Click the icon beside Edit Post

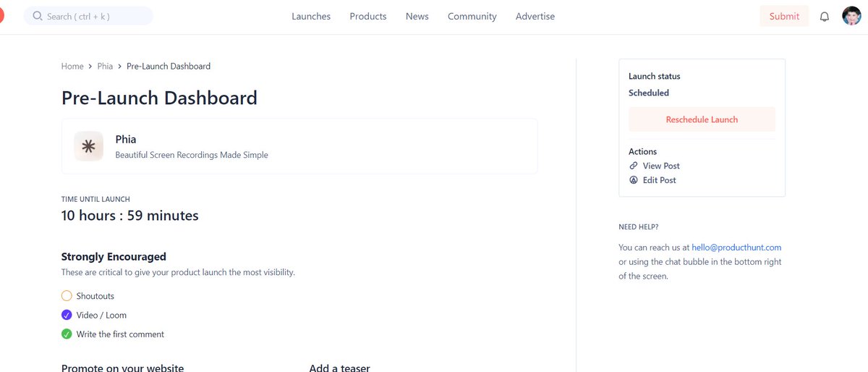(634, 180)
